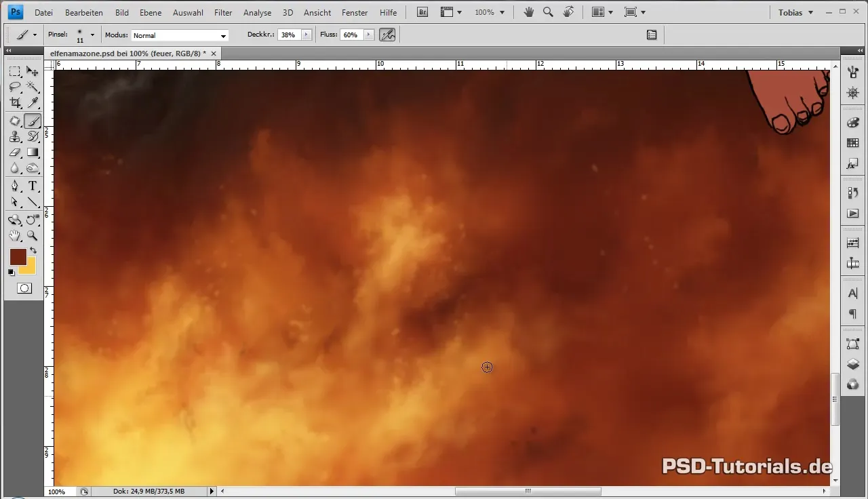Open the Styles panel fx icon
This screenshot has width=868, height=499.
point(853,164)
